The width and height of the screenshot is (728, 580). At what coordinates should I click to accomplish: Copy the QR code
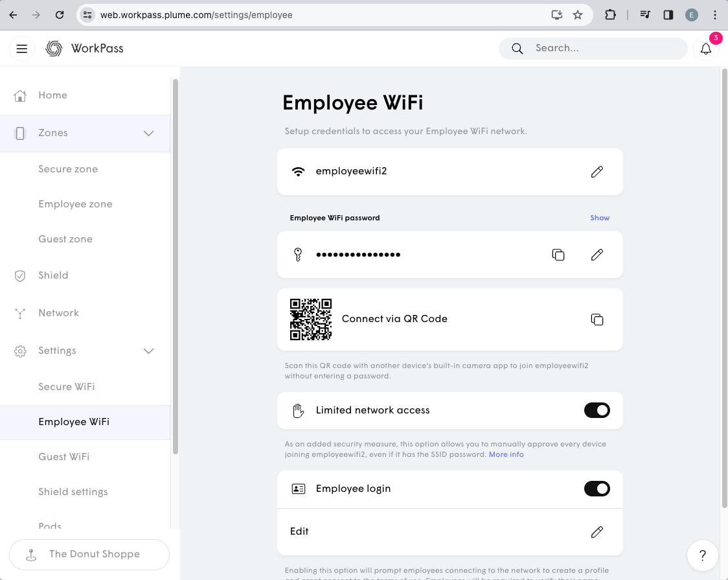597,319
